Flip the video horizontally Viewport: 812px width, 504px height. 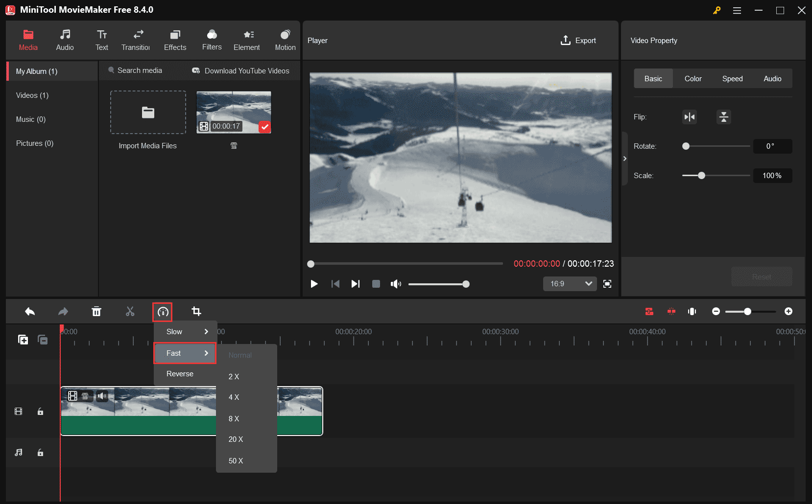pyautogui.click(x=689, y=117)
